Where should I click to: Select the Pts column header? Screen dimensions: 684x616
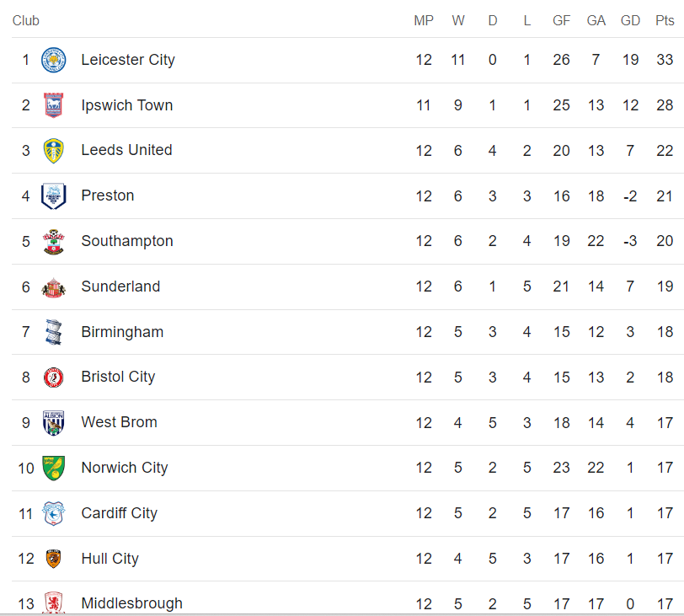click(665, 20)
